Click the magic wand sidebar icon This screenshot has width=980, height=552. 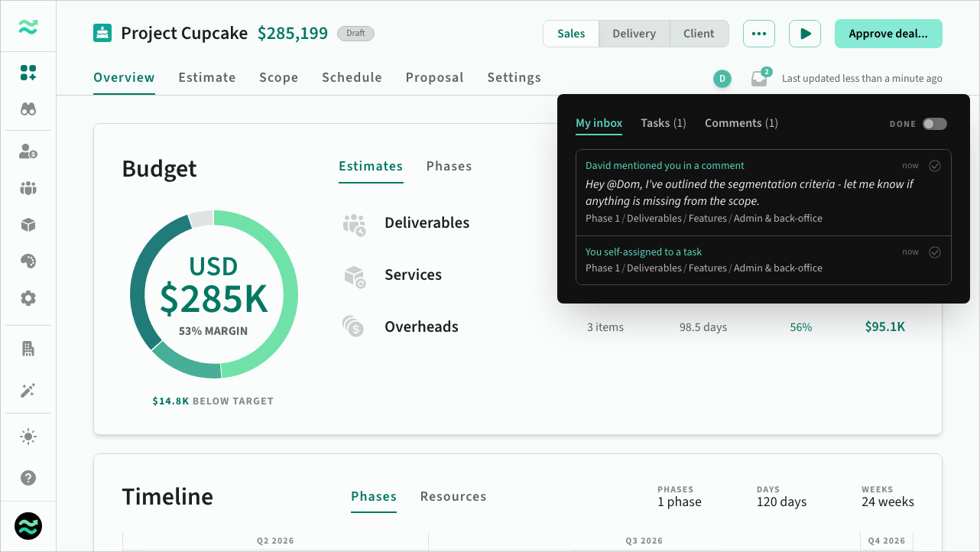[x=28, y=391]
